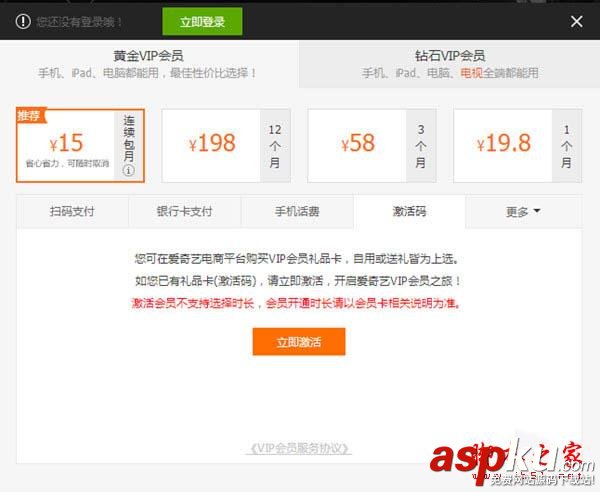This screenshot has height=492, width=600.
Task: Click the 省心省力，可随时取消 caption
Action: (67, 163)
